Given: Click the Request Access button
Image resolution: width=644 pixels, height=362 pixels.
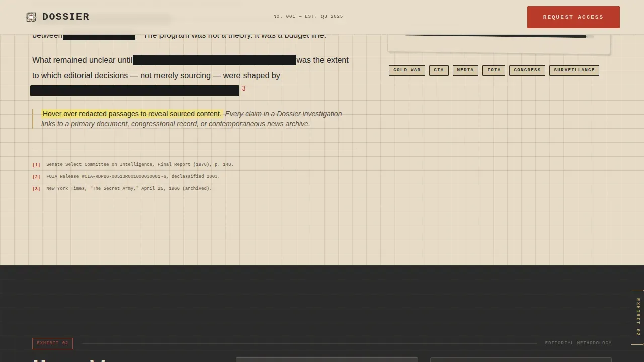Looking at the screenshot, I should point(573,17).
